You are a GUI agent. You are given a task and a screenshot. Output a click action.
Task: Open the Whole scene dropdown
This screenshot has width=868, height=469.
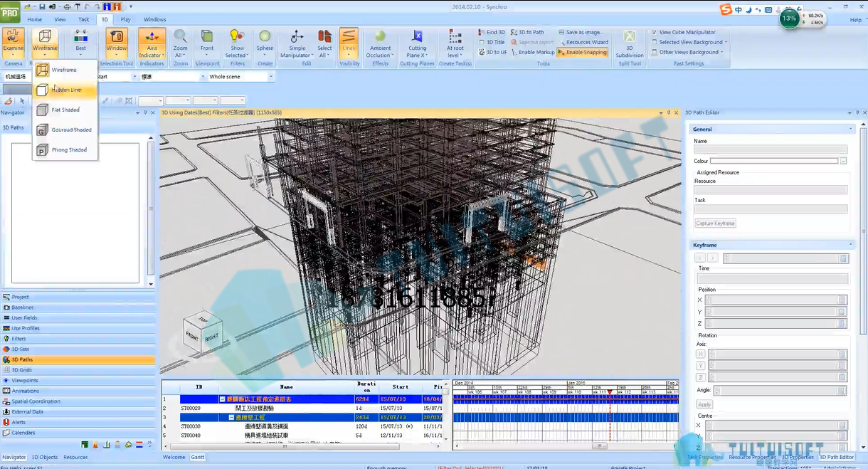(240, 76)
